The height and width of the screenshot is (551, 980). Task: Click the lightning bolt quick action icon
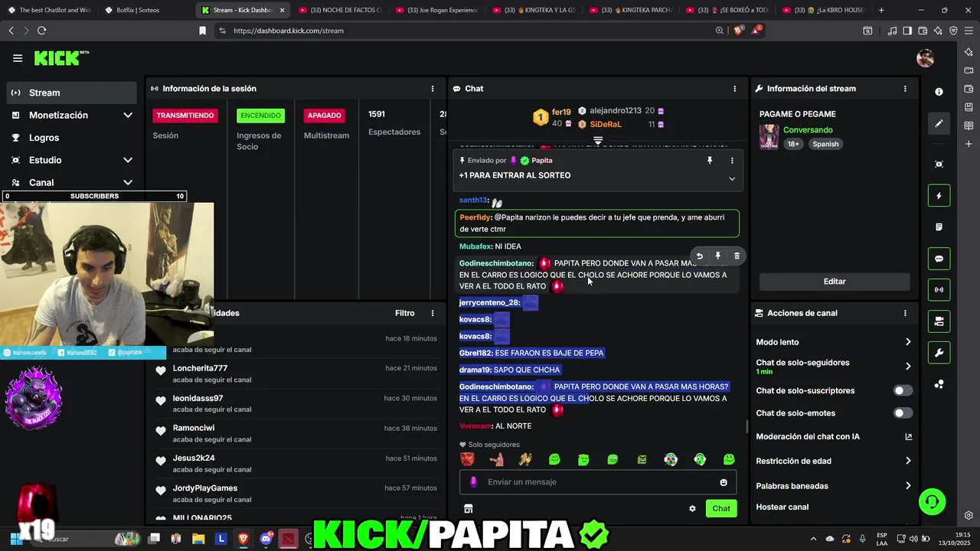pos(939,196)
